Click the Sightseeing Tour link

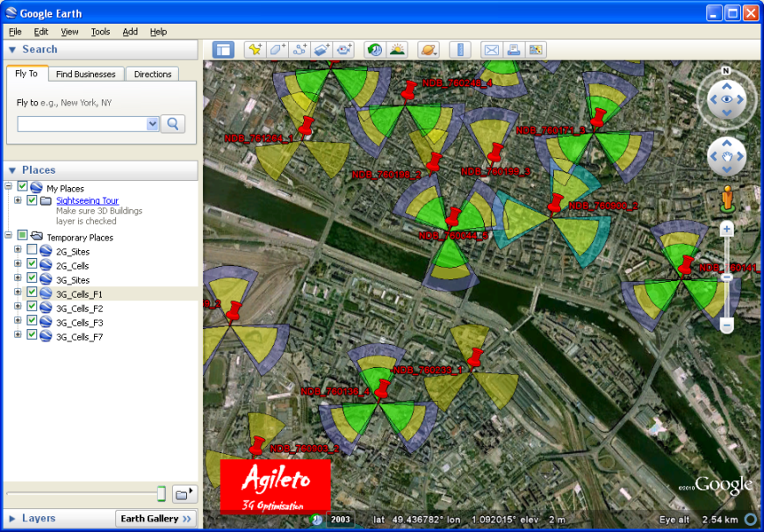tap(87, 201)
